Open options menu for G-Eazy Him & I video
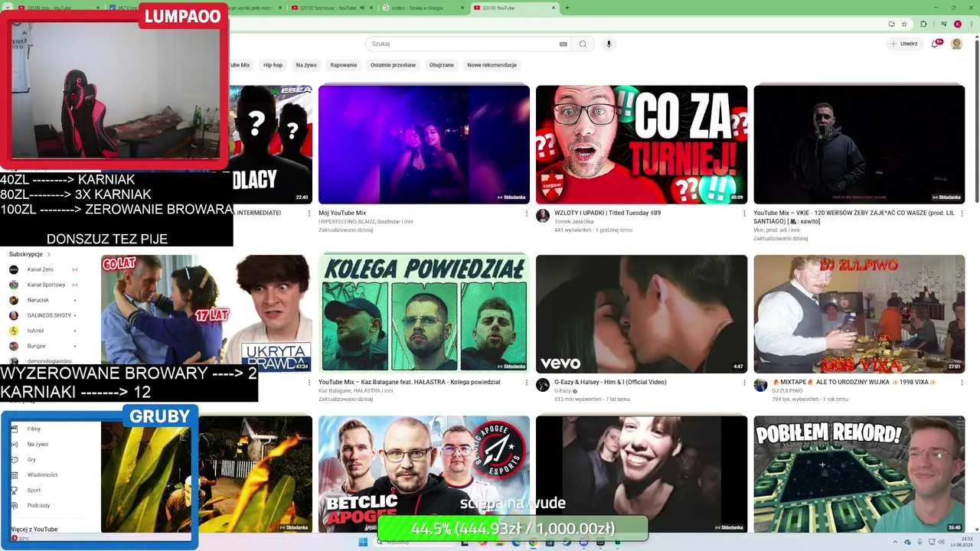The height and width of the screenshot is (551, 980). point(743,383)
